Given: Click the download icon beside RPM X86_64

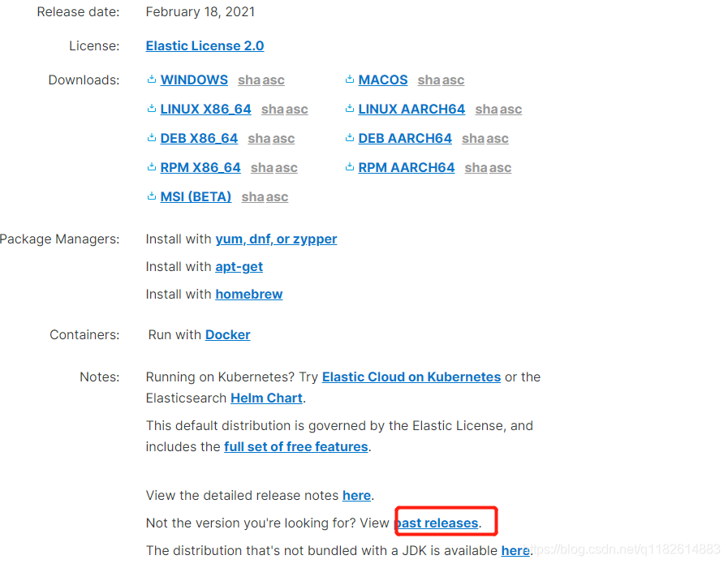Looking at the screenshot, I should (x=151, y=167).
